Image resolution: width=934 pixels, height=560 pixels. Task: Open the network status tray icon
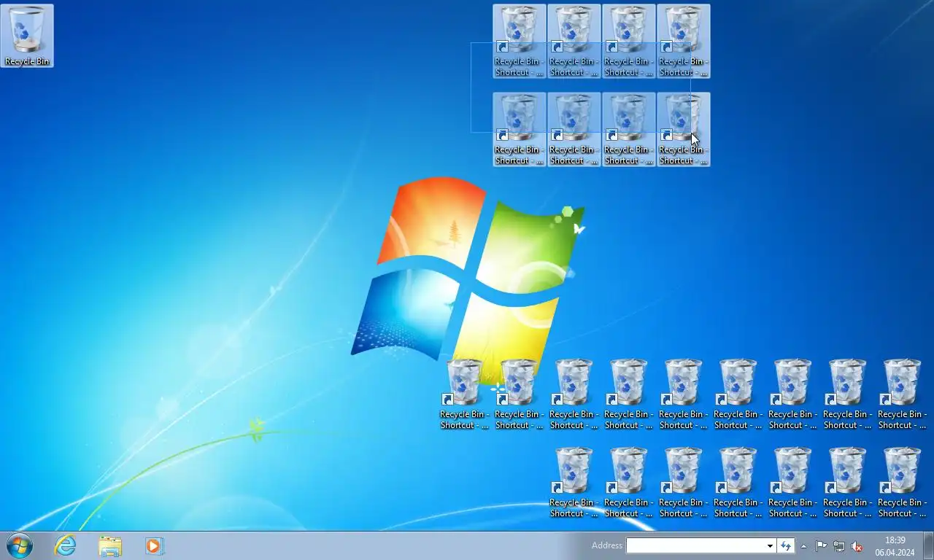click(x=839, y=546)
